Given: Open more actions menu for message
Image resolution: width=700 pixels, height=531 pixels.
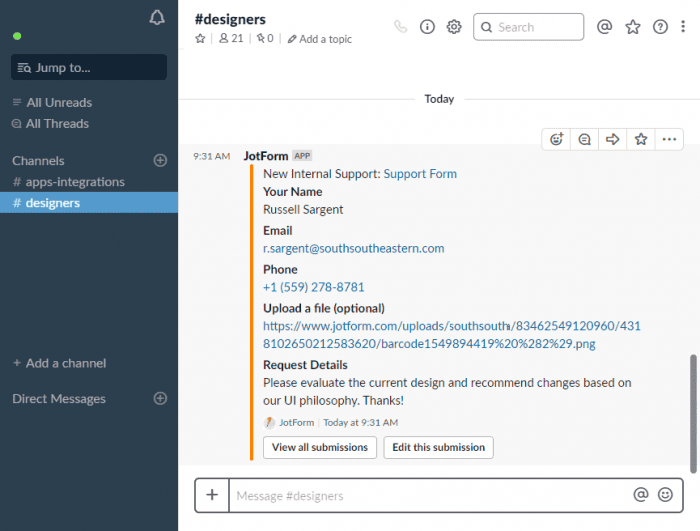Looking at the screenshot, I should (669, 140).
